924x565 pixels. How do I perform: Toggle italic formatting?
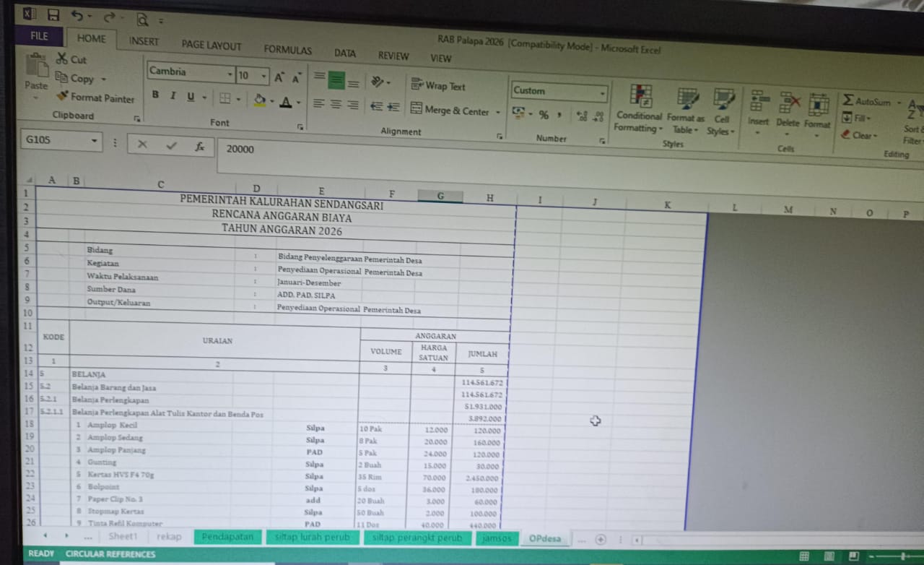(x=173, y=96)
